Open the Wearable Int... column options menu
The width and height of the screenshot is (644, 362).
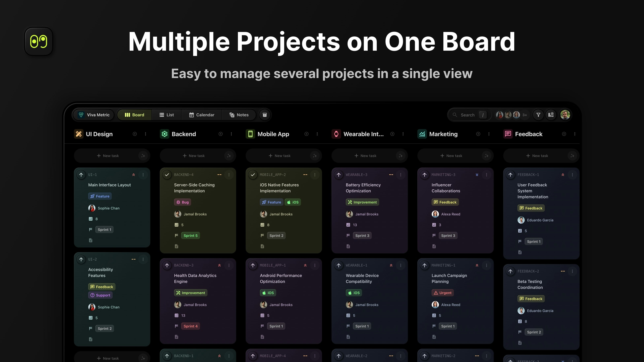(x=403, y=134)
